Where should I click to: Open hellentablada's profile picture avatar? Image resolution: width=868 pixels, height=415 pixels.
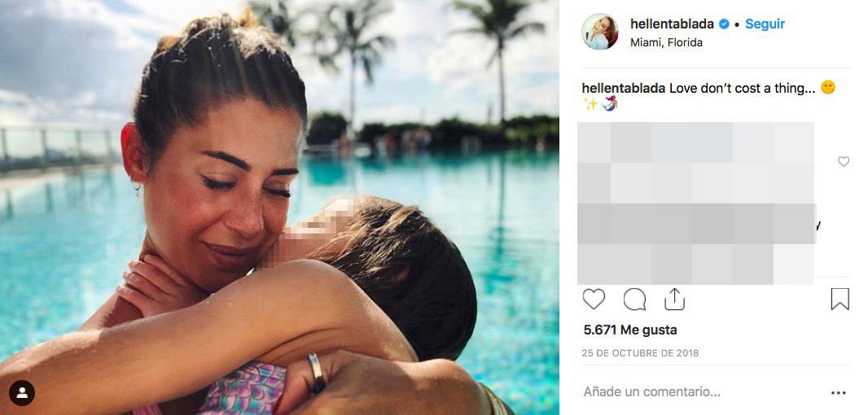[x=600, y=32]
